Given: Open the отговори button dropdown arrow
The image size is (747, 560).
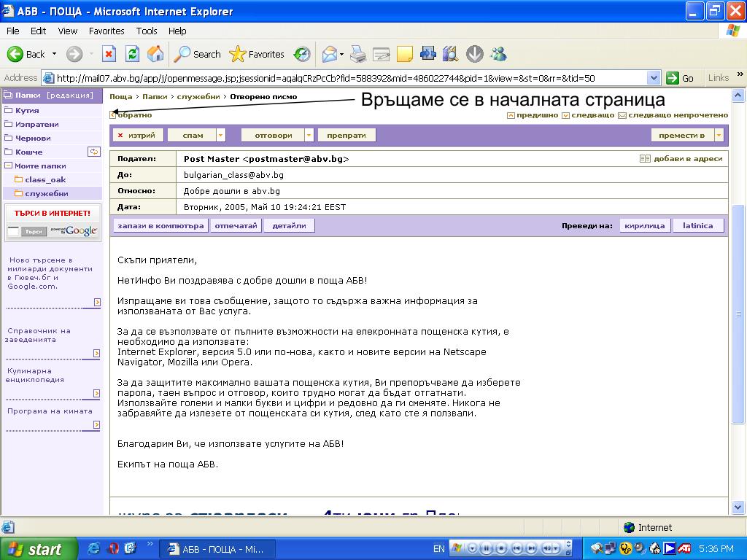Looking at the screenshot, I should pos(309,135).
